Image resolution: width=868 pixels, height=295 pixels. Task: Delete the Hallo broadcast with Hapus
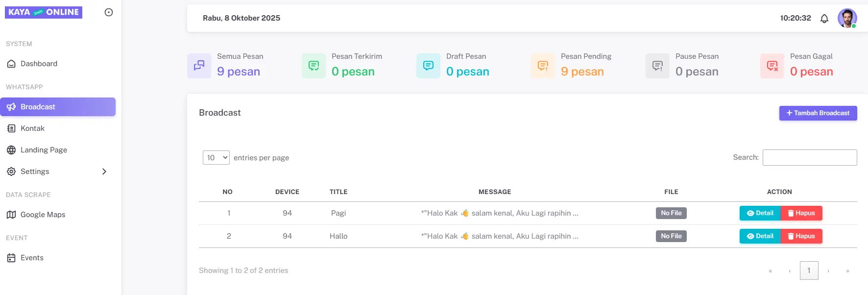tap(801, 236)
